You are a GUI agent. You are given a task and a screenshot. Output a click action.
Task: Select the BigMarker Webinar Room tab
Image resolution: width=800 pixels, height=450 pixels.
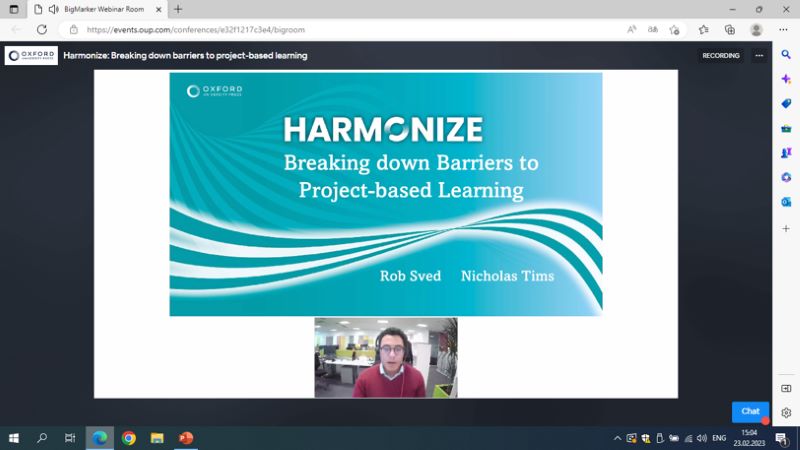(x=98, y=9)
